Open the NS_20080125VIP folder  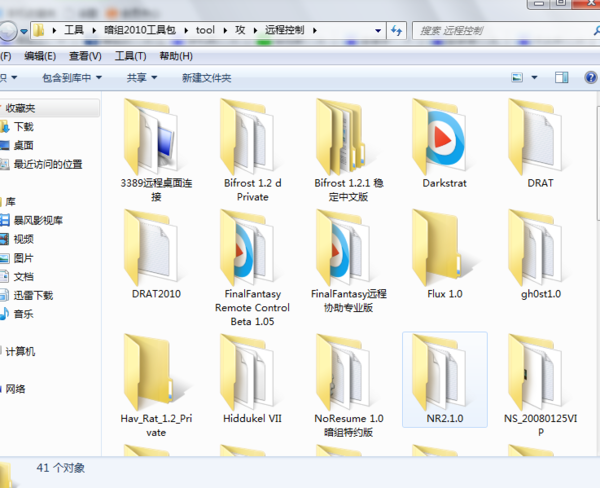541,386
